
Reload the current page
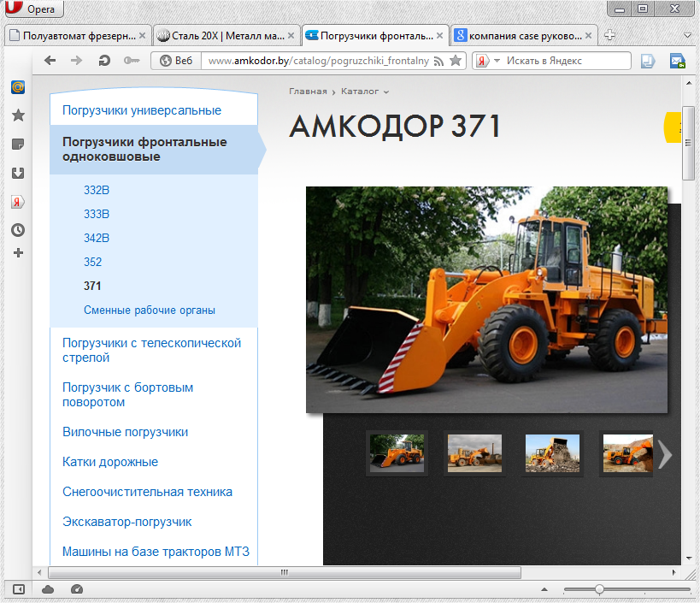[x=104, y=60]
